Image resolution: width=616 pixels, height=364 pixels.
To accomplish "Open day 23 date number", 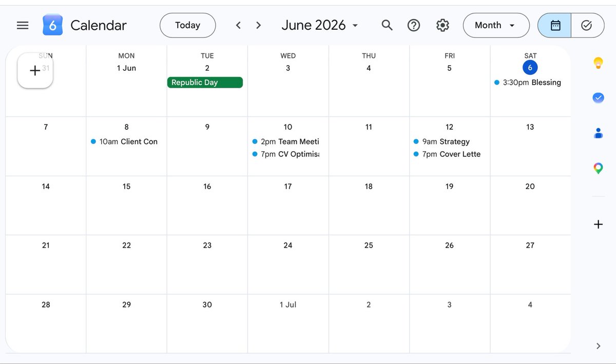I will click(x=207, y=246).
